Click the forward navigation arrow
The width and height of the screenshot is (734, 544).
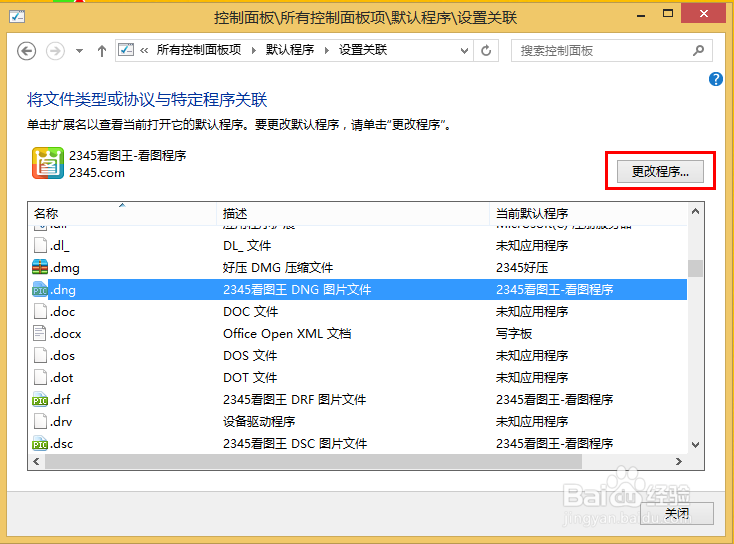[55, 51]
